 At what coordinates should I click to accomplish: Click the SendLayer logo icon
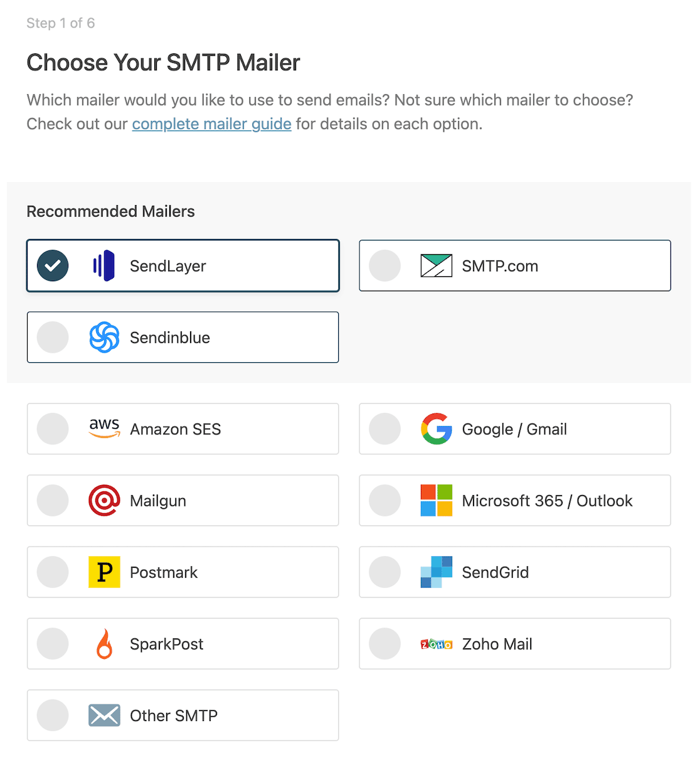pyautogui.click(x=104, y=265)
